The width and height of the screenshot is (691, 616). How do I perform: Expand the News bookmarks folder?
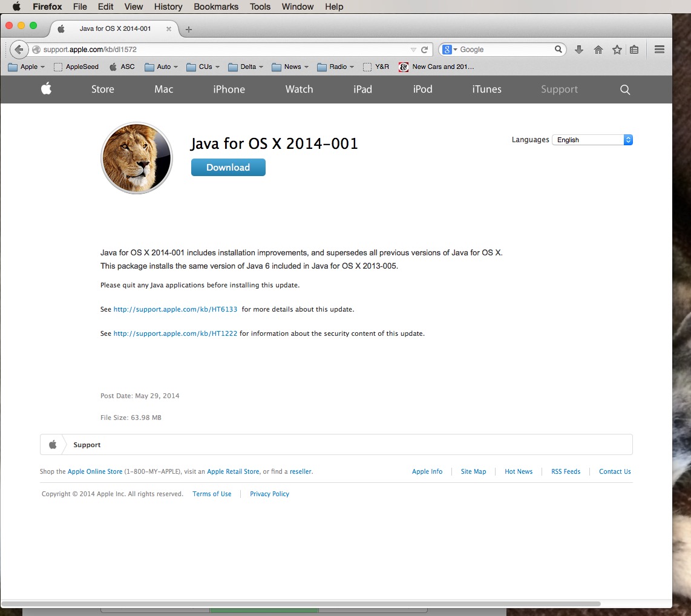coord(290,67)
